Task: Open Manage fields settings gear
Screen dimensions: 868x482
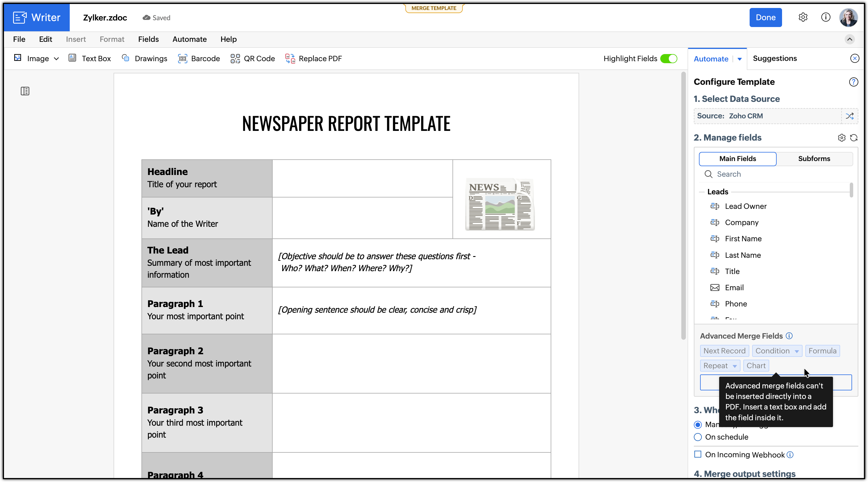Action: pyautogui.click(x=841, y=138)
